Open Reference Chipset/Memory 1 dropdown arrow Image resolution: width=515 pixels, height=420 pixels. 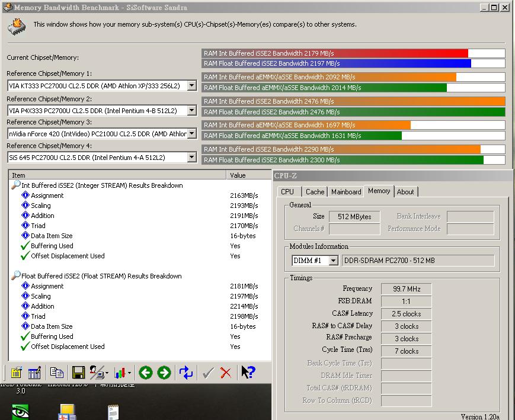(x=191, y=86)
